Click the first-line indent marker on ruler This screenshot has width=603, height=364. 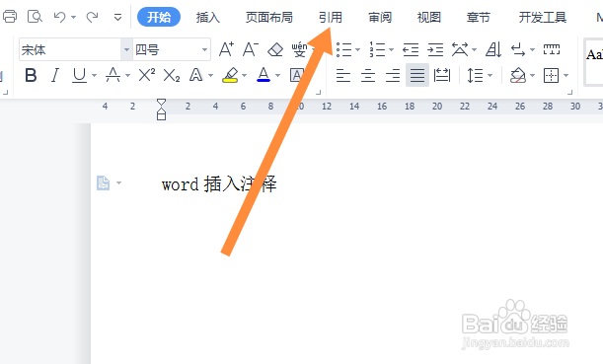click(x=162, y=103)
